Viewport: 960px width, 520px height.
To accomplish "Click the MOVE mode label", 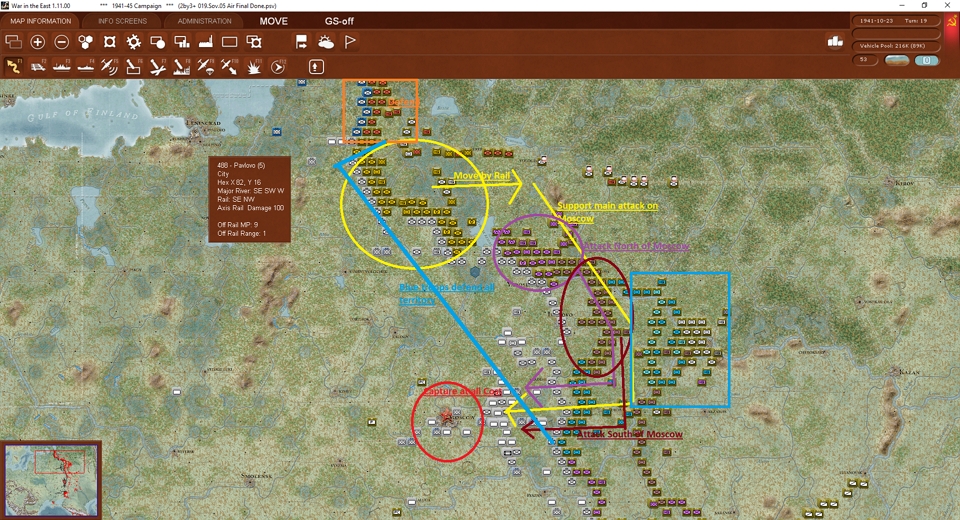I will (274, 21).
